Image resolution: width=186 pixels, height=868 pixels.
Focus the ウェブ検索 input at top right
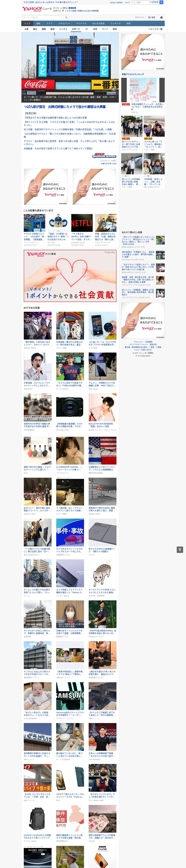140,2
